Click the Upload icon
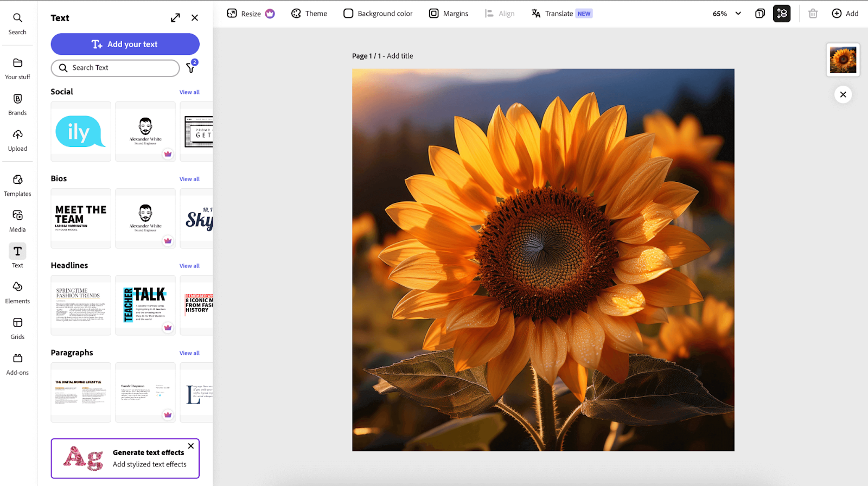The height and width of the screenshot is (486, 868). point(17,140)
